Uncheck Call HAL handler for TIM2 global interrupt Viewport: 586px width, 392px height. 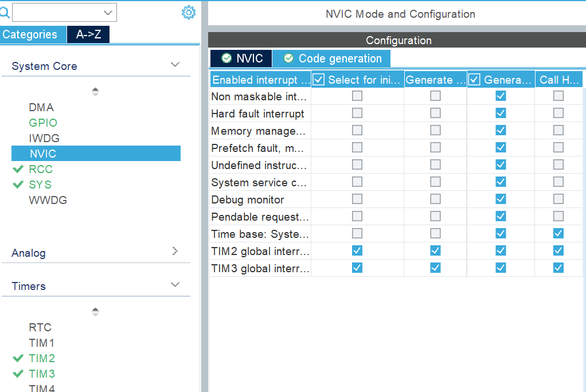point(558,251)
